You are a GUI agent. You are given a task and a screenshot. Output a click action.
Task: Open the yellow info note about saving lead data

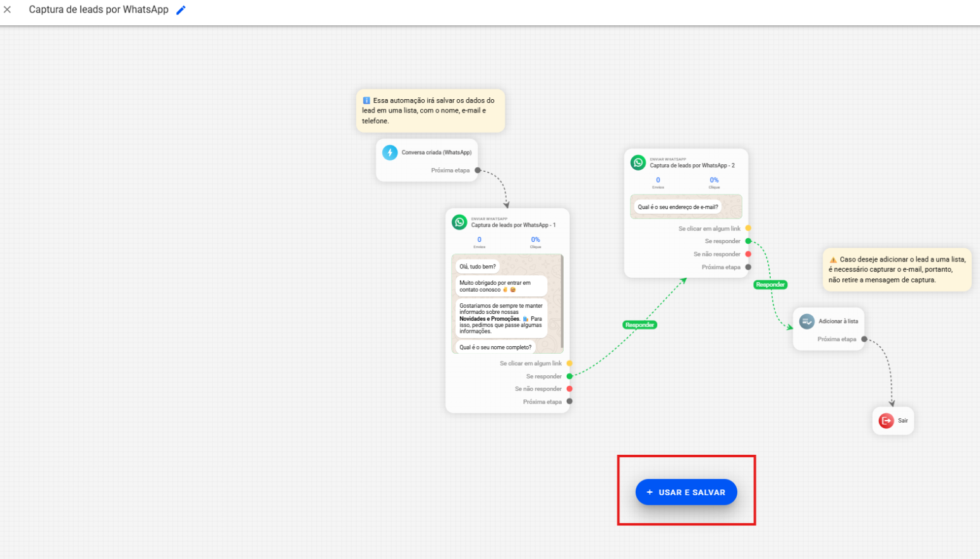[x=430, y=111]
